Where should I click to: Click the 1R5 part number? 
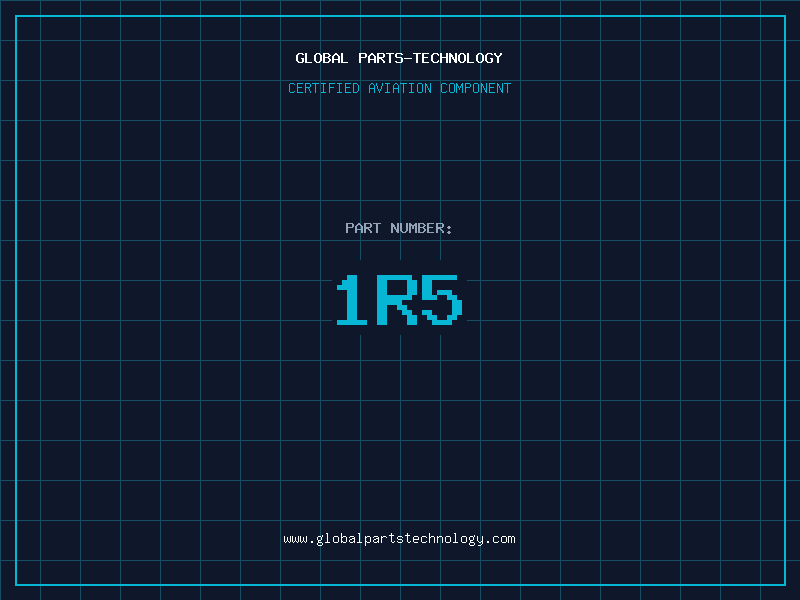click(x=399, y=300)
